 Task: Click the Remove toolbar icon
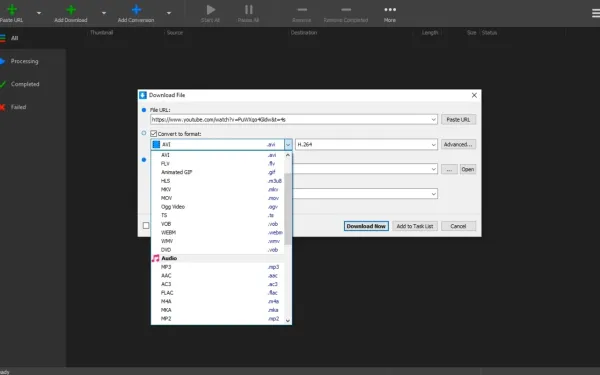click(302, 10)
